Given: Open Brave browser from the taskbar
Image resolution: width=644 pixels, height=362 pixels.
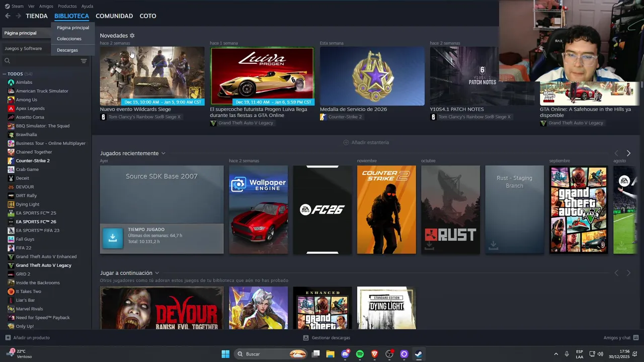Looking at the screenshot, I should tap(374, 354).
